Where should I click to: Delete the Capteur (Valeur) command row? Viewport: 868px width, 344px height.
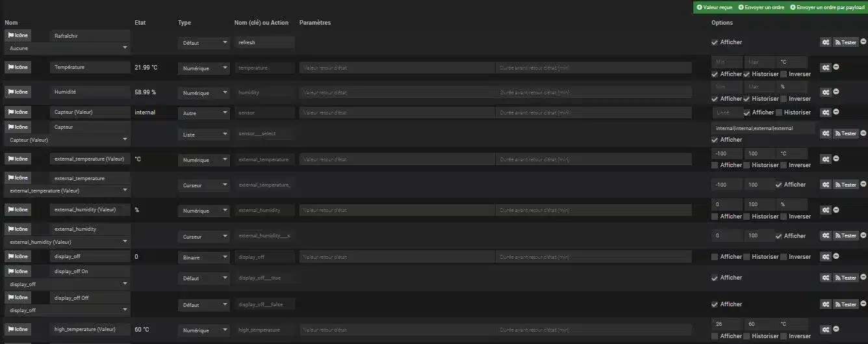[836, 112]
